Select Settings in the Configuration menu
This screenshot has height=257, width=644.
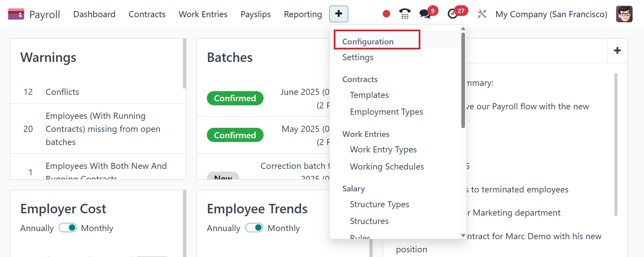pyautogui.click(x=358, y=58)
